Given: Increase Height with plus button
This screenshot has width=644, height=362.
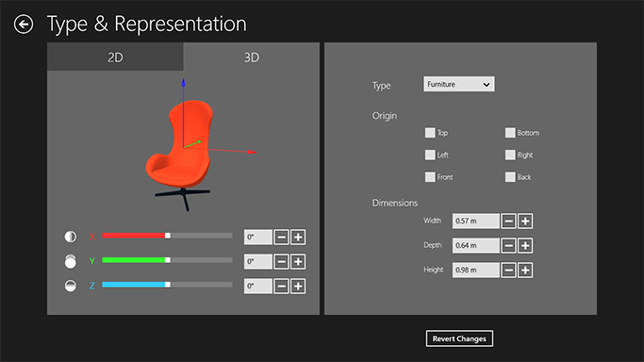Looking at the screenshot, I should [x=525, y=270].
